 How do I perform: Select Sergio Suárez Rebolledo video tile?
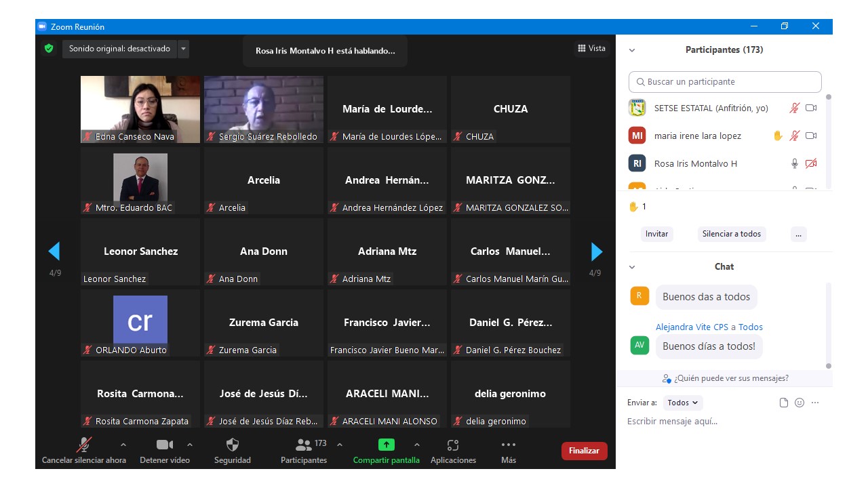coord(264,109)
